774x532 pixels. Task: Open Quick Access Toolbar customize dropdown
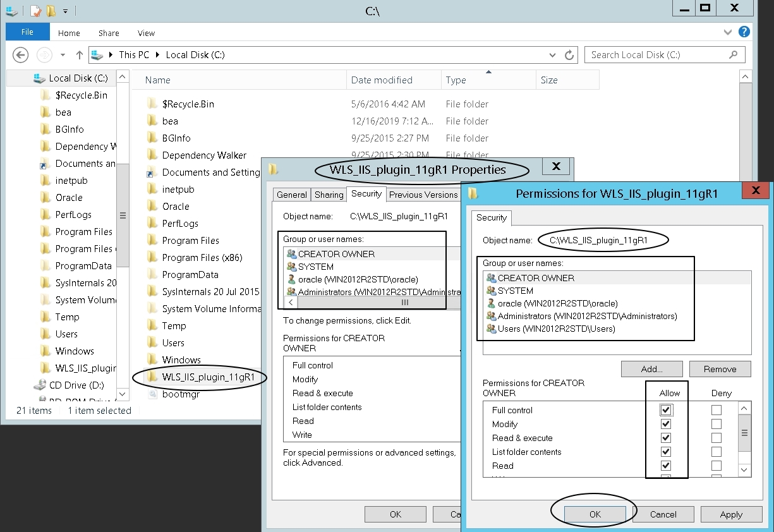tap(65, 11)
